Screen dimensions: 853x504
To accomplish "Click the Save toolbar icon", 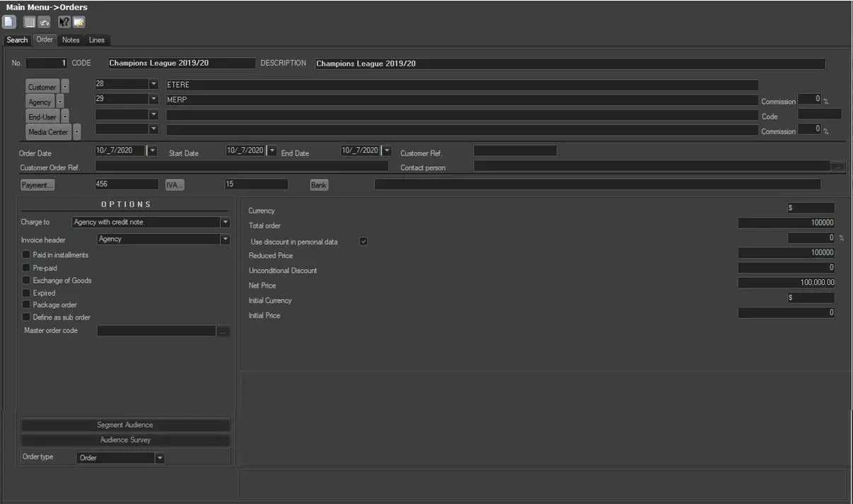I will (x=30, y=22).
